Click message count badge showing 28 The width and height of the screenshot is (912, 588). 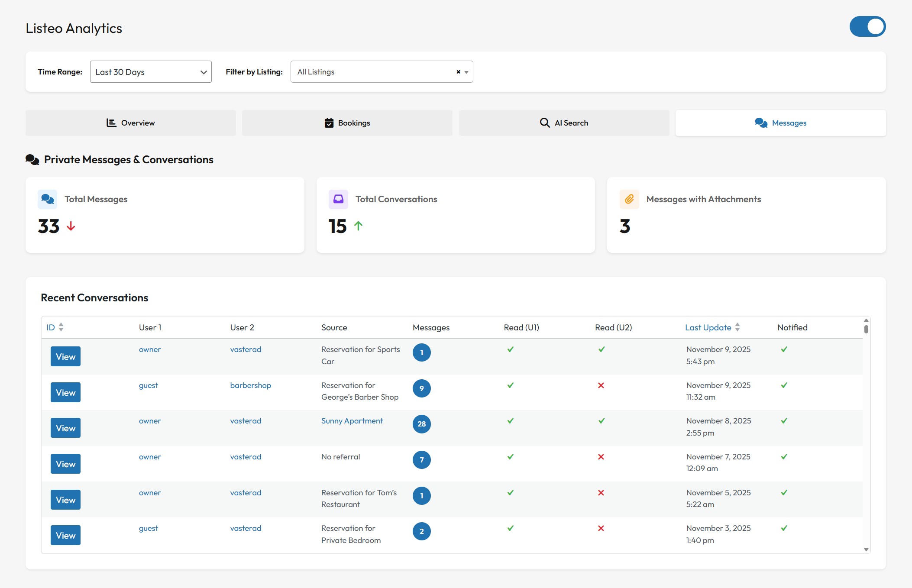pyautogui.click(x=421, y=424)
